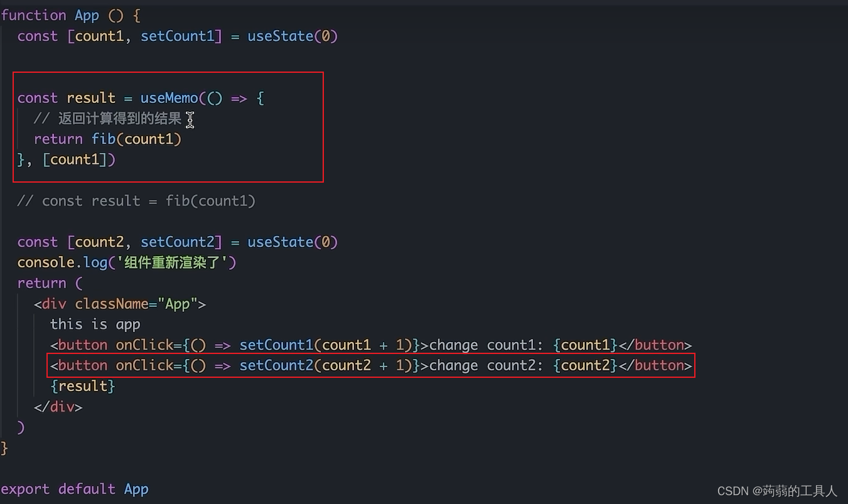Click 'const result' at the useMemo declaration
This screenshot has width=848, height=504.
[x=67, y=98]
